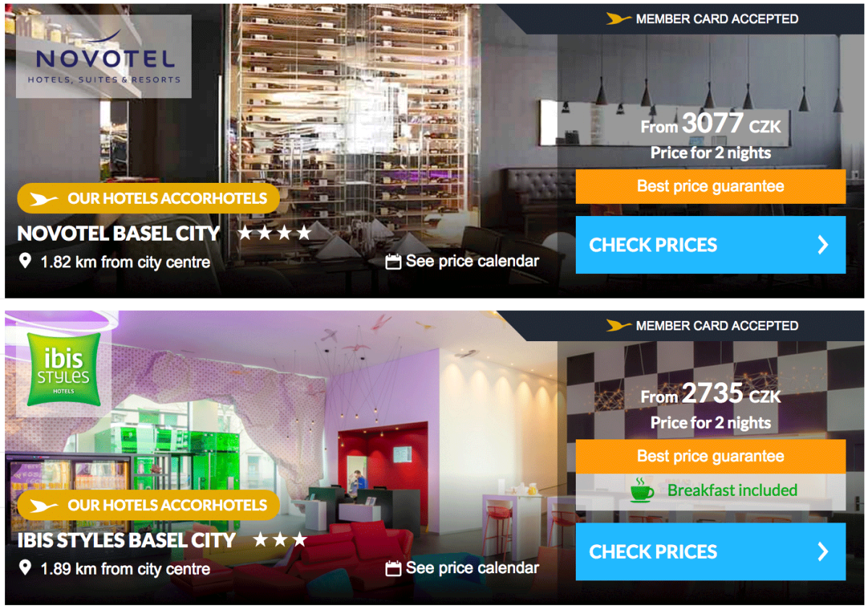Viewport: 868px width, 610px height.
Task: Click member card bird icon on Novotel card
Action: click(619, 20)
